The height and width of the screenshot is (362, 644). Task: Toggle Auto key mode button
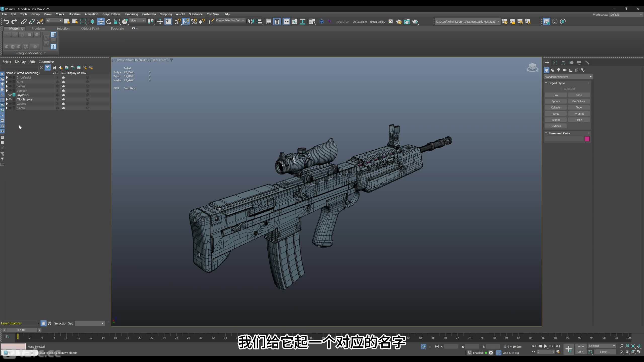[x=581, y=346]
